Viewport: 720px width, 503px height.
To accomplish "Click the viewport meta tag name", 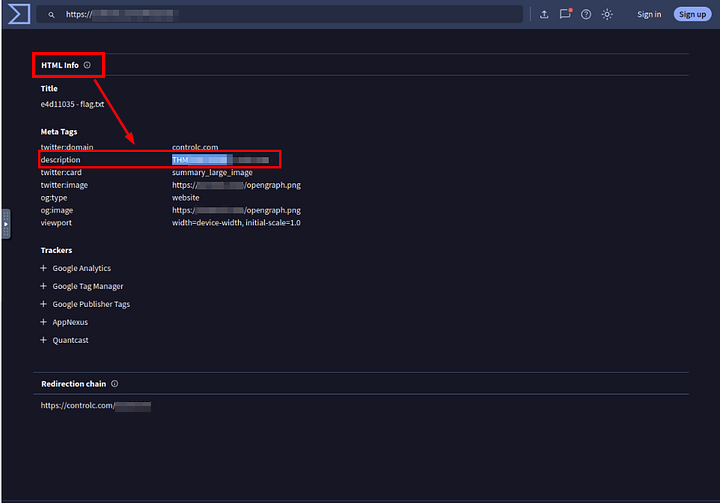I will (x=56, y=223).
